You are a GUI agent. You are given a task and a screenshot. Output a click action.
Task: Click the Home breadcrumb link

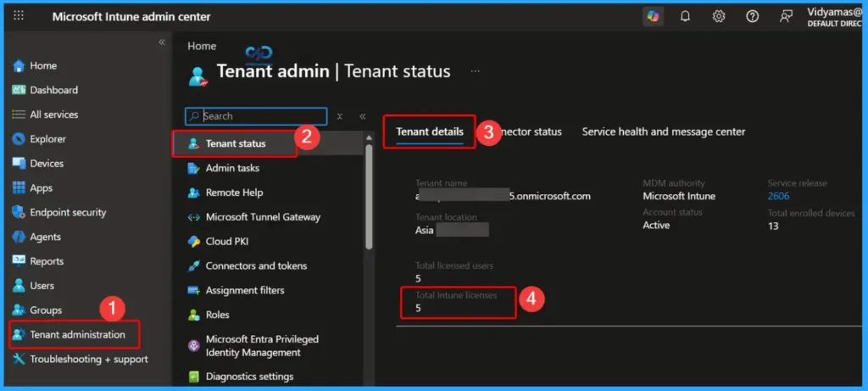point(202,46)
